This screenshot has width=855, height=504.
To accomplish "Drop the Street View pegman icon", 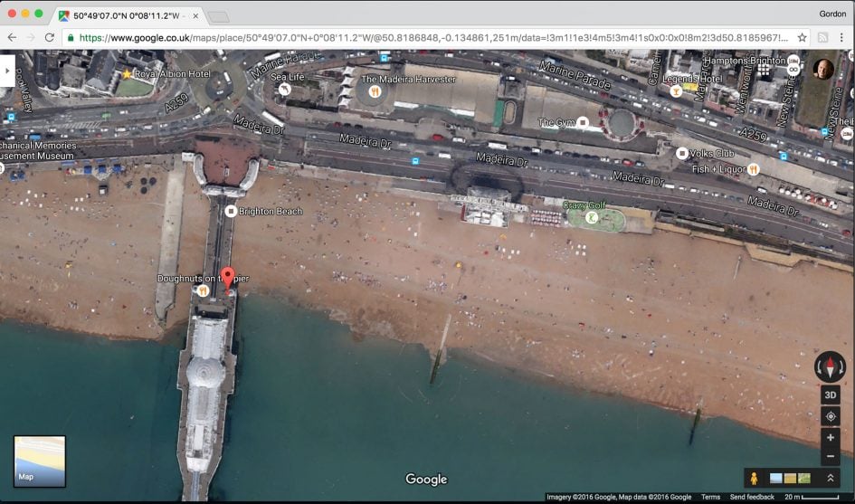I will (x=754, y=479).
